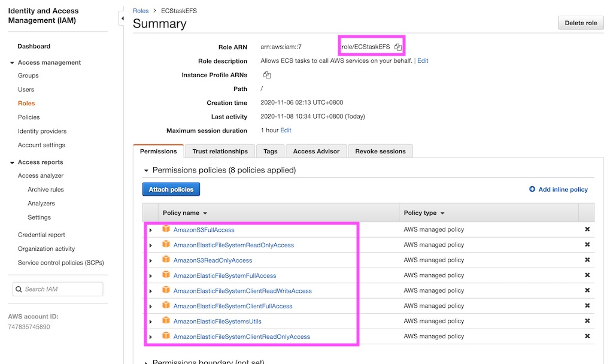Copy the Role ARN with the copy icon
Screen dimensions: 613x364
(397, 47)
